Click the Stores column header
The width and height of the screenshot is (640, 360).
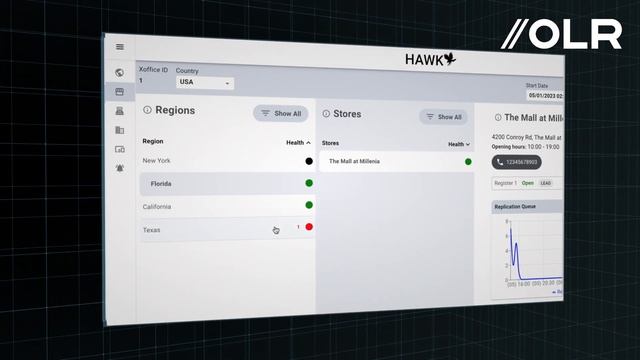click(330, 143)
